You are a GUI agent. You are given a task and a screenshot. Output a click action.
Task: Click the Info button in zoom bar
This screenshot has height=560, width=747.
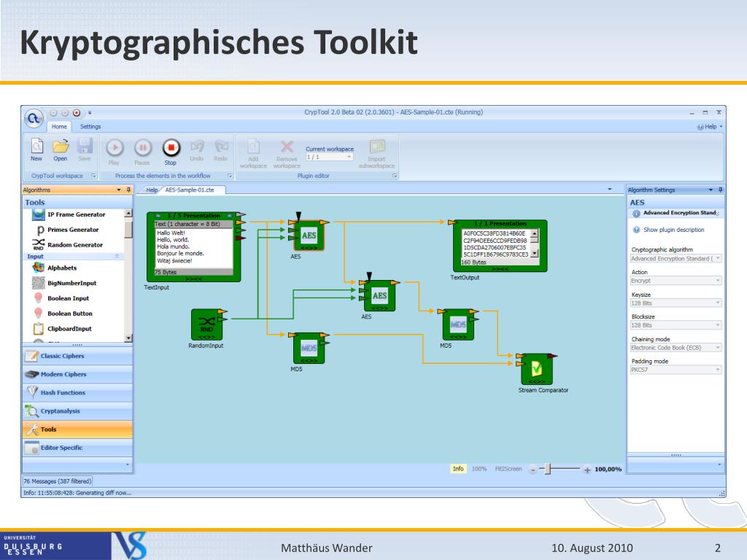pyautogui.click(x=458, y=469)
